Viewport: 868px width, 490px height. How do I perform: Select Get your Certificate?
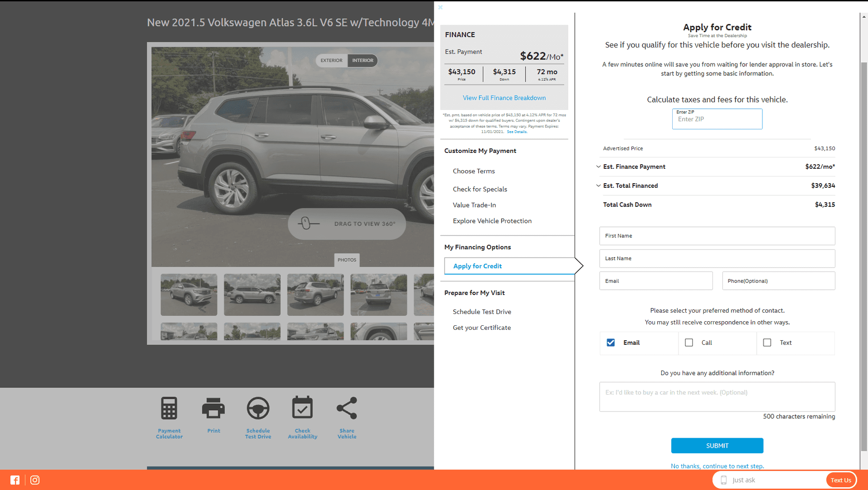(481, 328)
